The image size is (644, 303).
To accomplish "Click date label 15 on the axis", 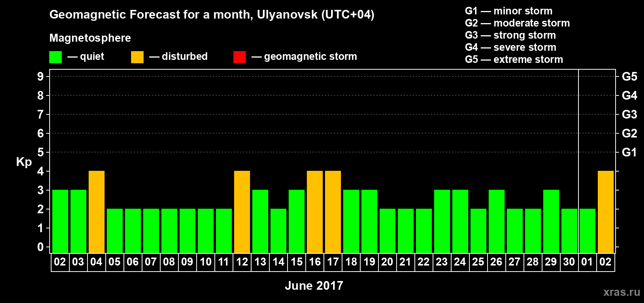I will coord(296,262).
